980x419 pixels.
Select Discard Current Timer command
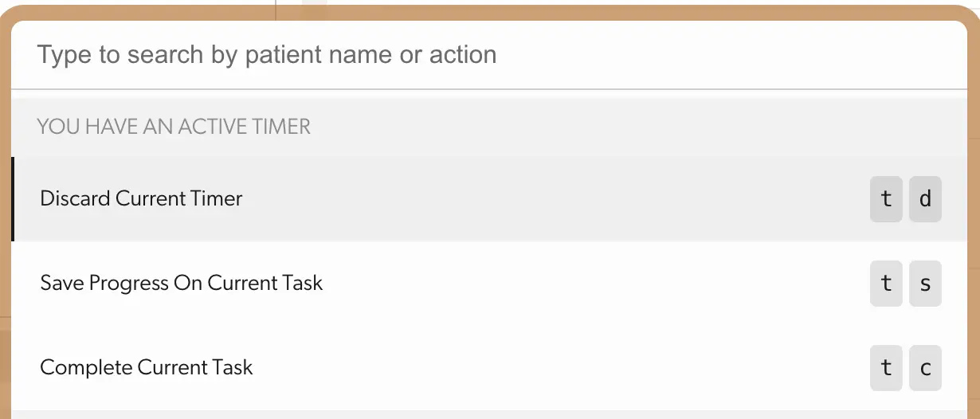tap(141, 198)
